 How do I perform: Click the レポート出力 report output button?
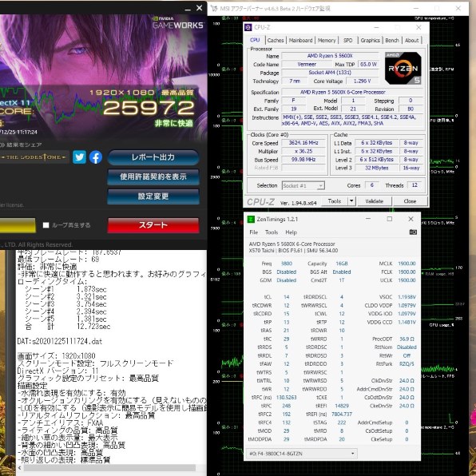153,157
